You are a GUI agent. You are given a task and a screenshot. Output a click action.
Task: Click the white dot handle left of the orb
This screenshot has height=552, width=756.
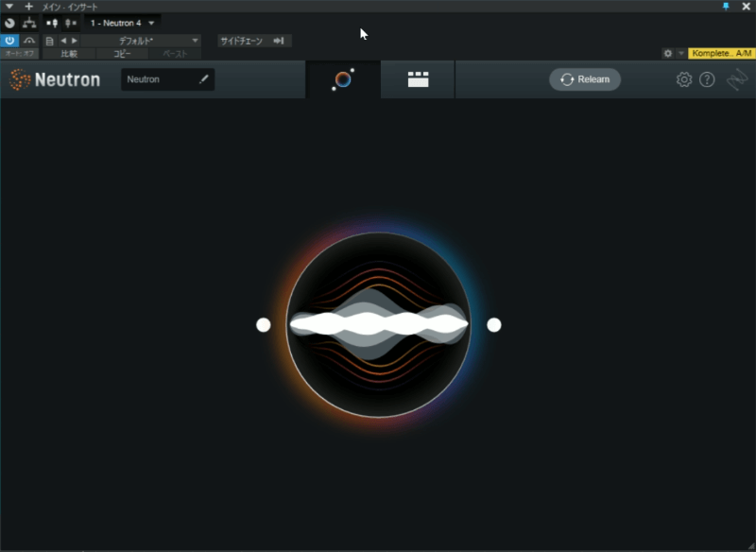[264, 325]
